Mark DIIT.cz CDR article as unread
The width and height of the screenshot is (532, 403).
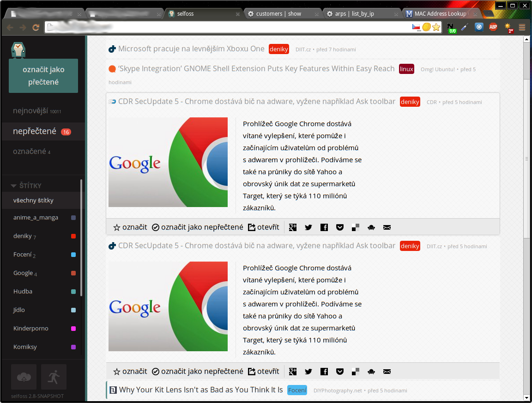[x=198, y=372]
